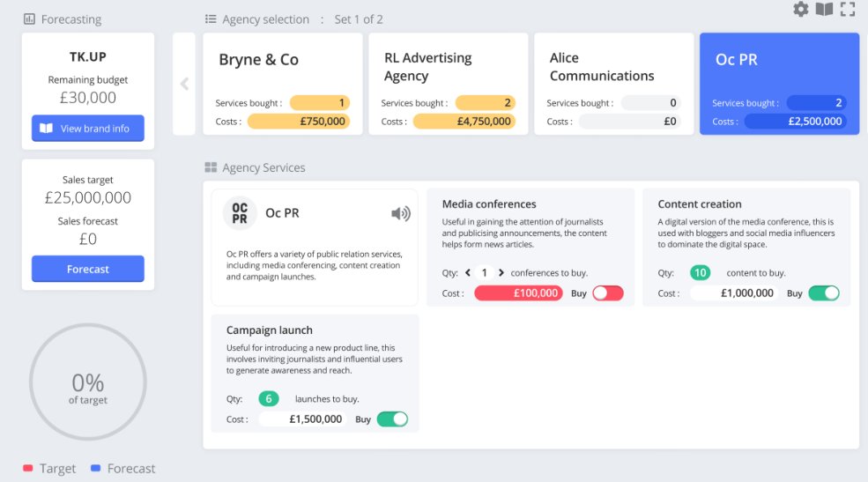
Task: Click Alice Communications services bought value 0
Action: (x=651, y=103)
